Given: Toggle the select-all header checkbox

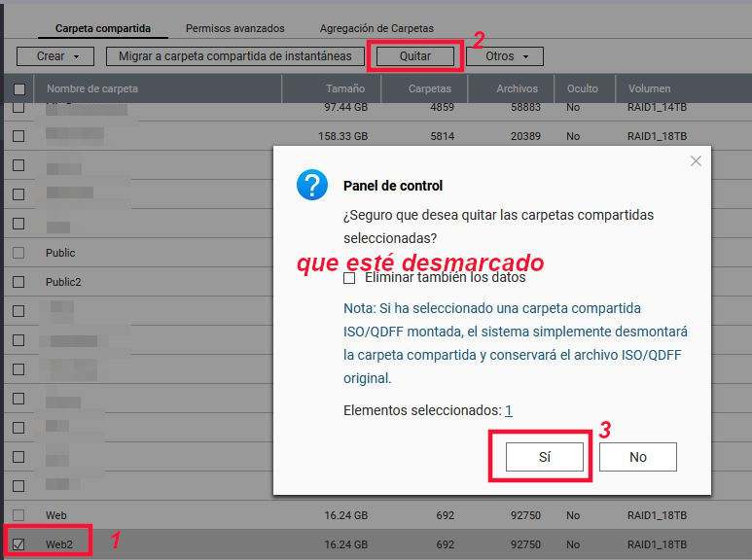Looking at the screenshot, I should coord(18,89).
